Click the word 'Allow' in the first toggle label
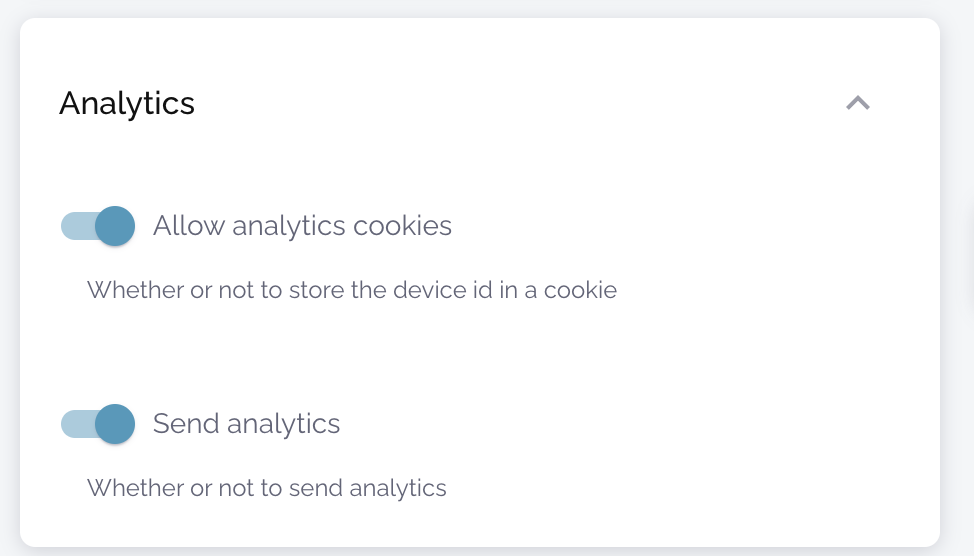 pos(189,226)
